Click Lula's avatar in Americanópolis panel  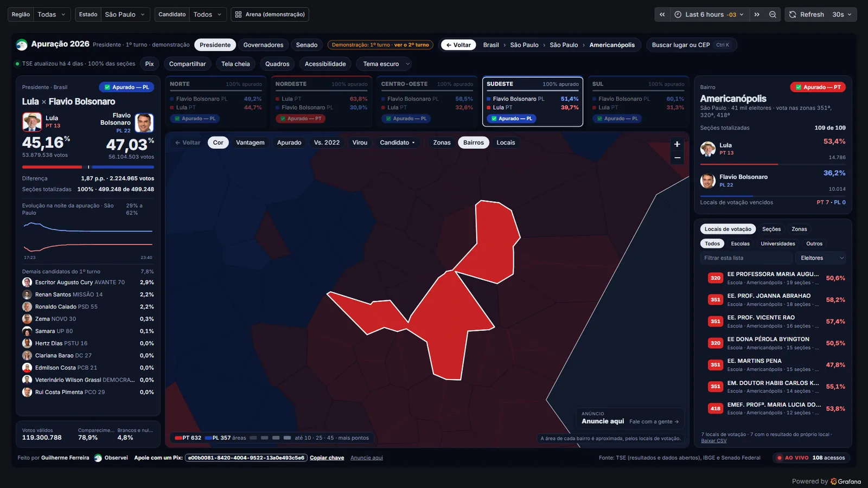click(708, 149)
